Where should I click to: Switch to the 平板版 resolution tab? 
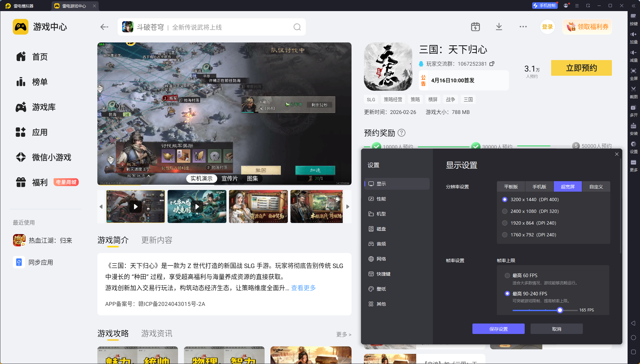[x=511, y=187]
